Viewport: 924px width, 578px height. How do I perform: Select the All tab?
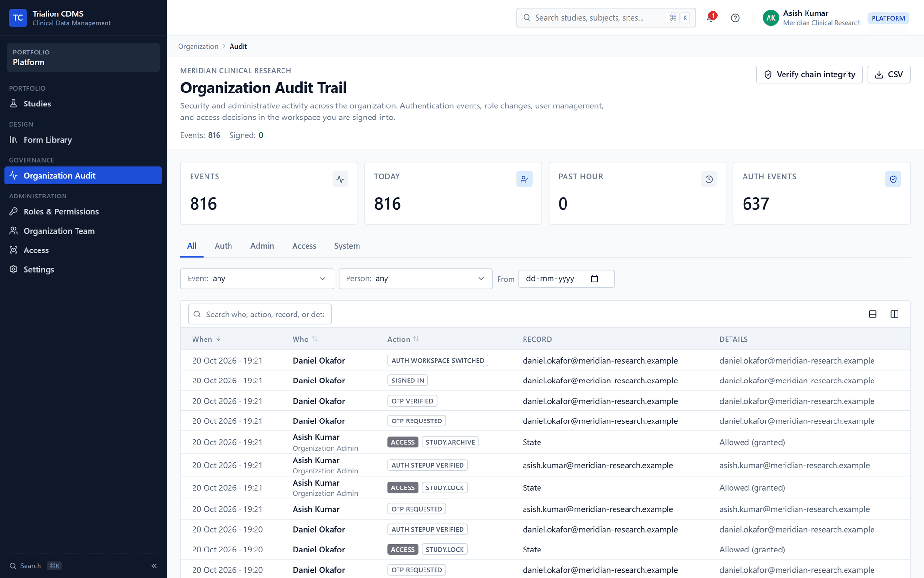[x=192, y=246]
